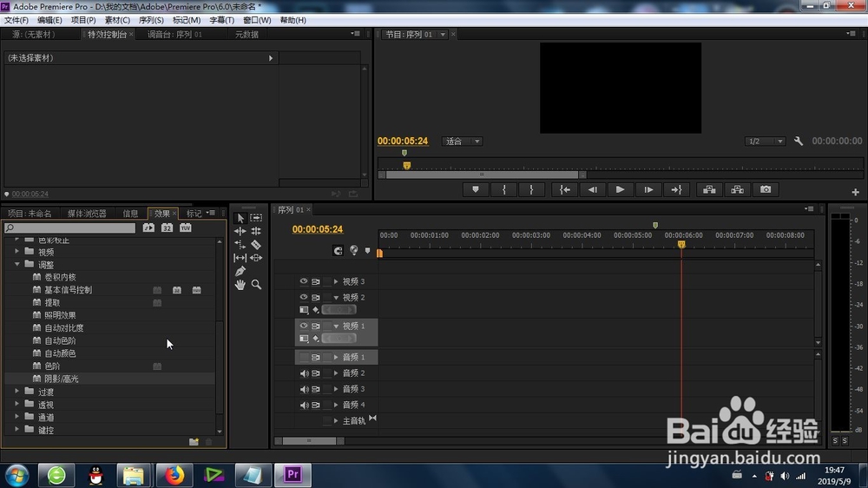This screenshot has width=868, height=488.
Task: Open the button editor plus icon
Action: tap(855, 192)
